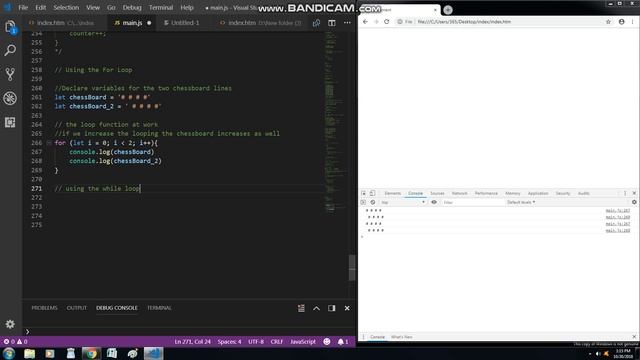This screenshot has height=360, width=640.
Task: Open the Default levels dropdown
Action: (521, 202)
